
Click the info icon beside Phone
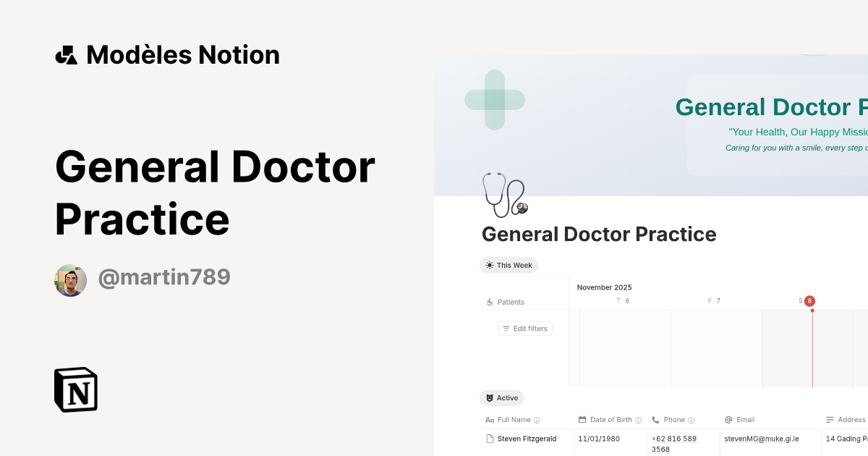691,420
